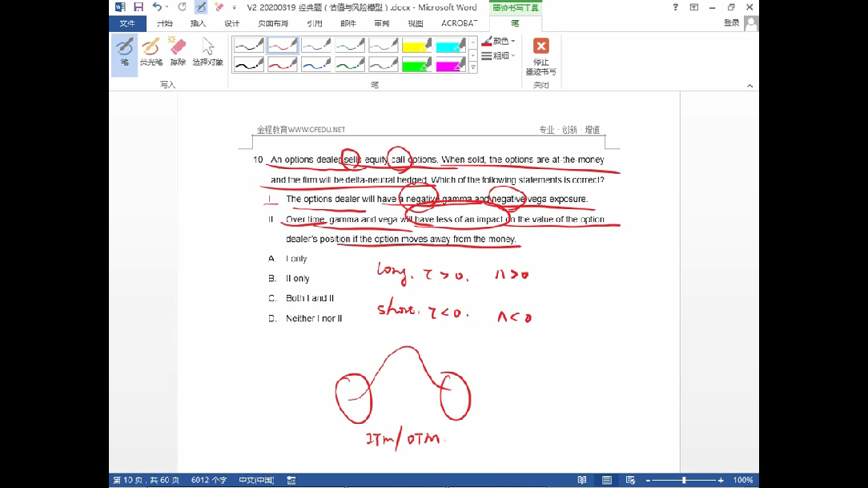Pick the thick green pen style
868x488 pixels.
point(350,65)
